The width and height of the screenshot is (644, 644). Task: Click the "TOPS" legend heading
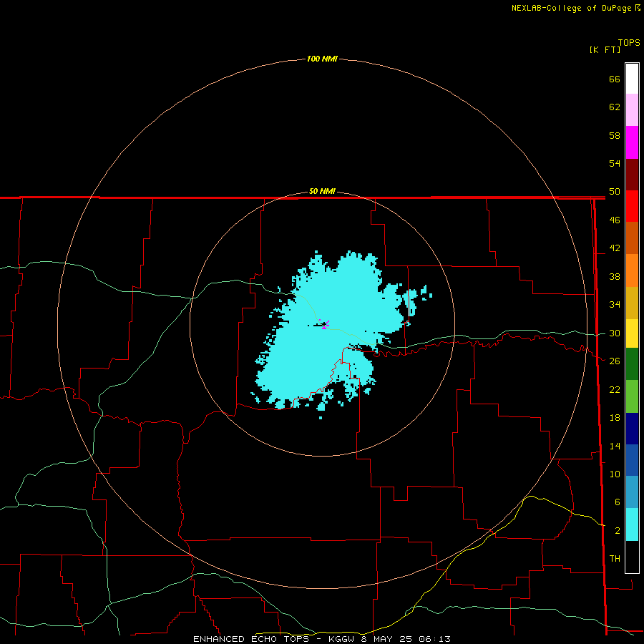tap(629, 42)
